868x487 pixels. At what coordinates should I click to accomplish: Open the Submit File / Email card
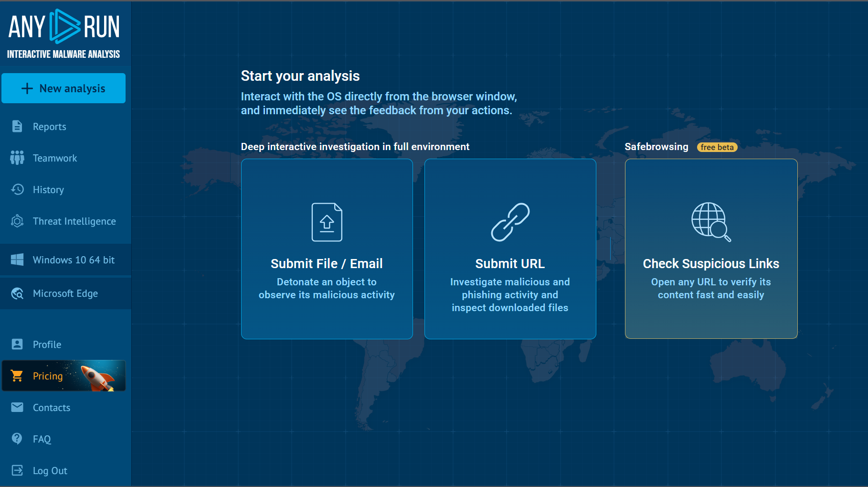327,249
